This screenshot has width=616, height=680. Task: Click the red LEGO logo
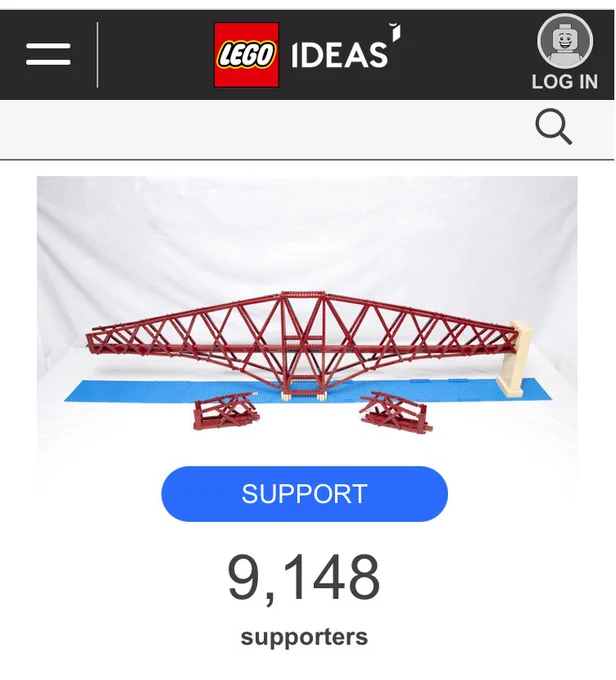click(246, 55)
